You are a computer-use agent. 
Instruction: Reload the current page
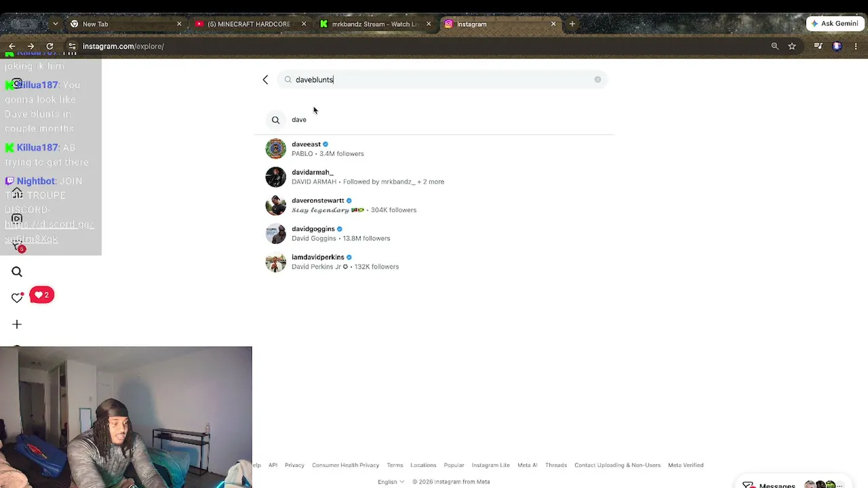(50, 46)
